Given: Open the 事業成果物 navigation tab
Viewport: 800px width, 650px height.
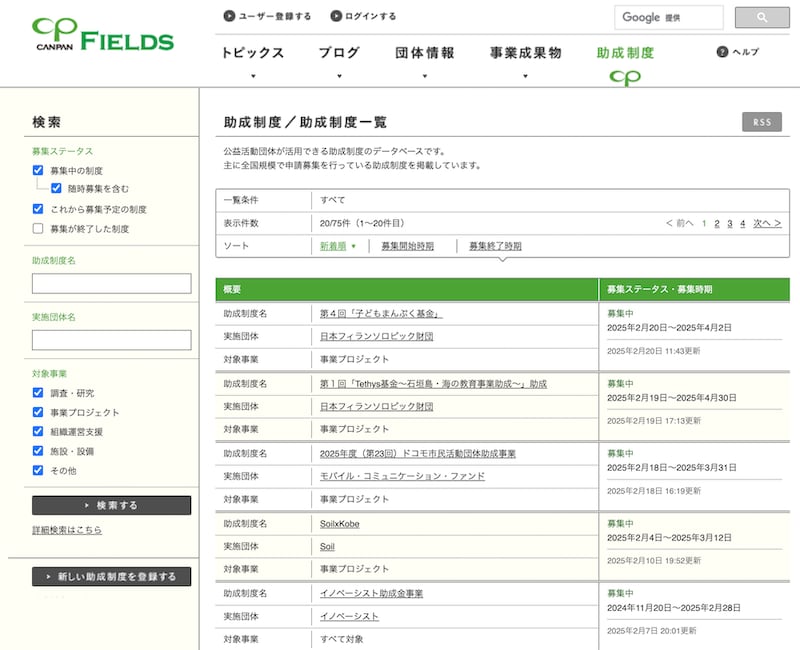Looking at the screenshot, I should pyautogui.click(x=525, y=53).
